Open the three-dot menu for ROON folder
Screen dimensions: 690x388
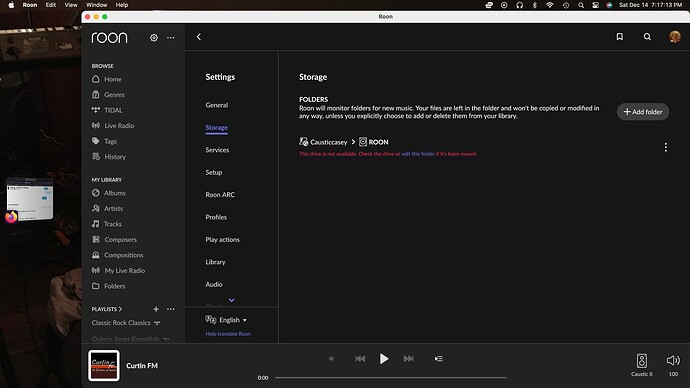[665, 147]
